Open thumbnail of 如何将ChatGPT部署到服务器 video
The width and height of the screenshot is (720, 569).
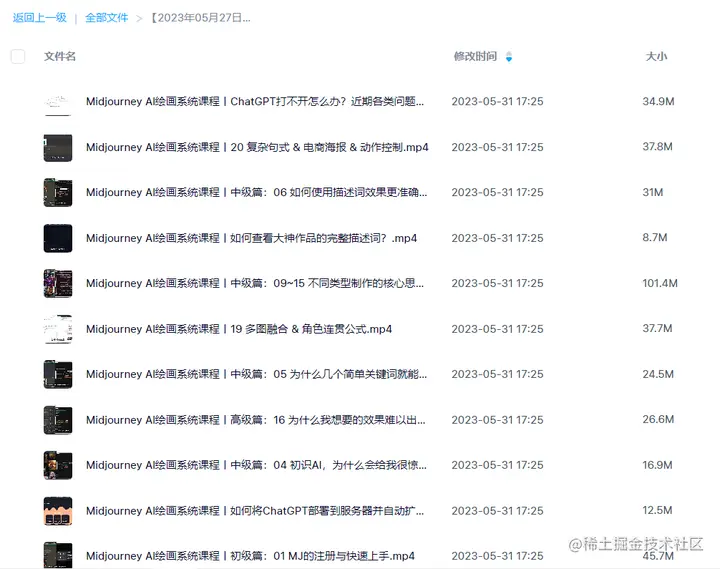58,511
